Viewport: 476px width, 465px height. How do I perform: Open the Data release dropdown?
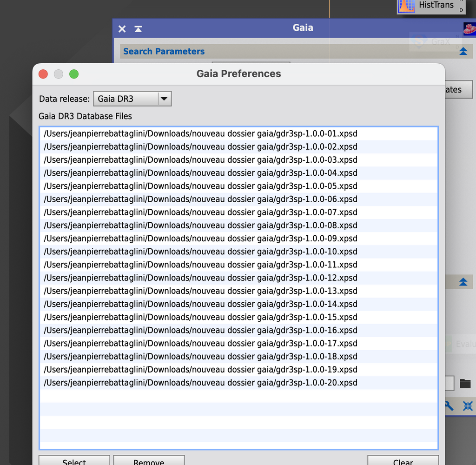[x=132, y=99]
